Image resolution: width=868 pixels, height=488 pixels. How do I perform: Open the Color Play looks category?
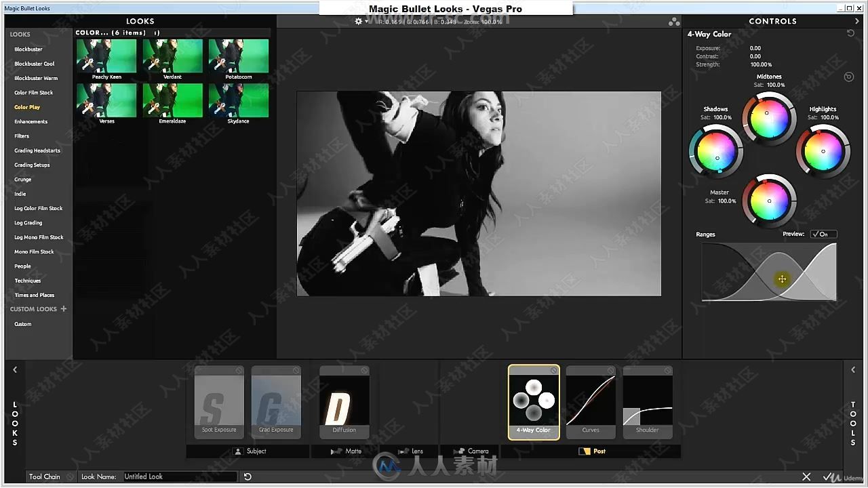(x=27, y=107)
